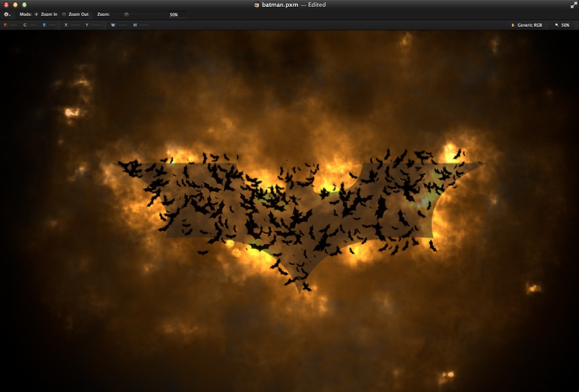Click the H height readout
This screenshot has height=392, width=579.
(x=141, y=25)
